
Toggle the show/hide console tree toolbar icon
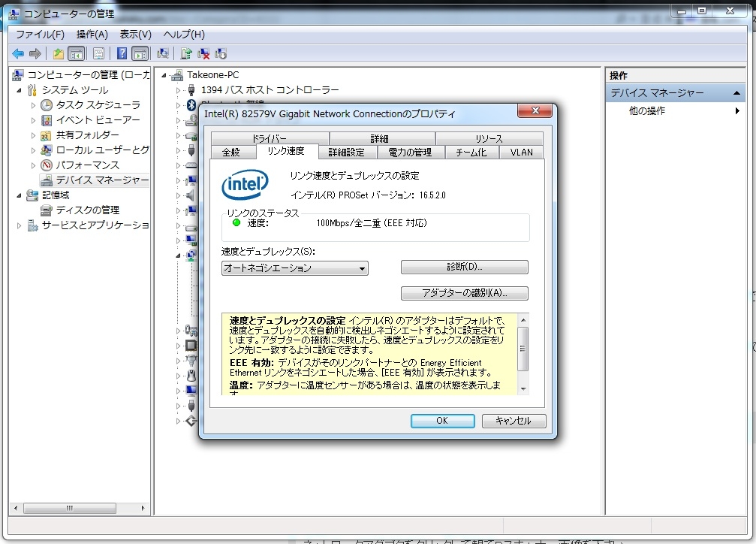[77, 53]
